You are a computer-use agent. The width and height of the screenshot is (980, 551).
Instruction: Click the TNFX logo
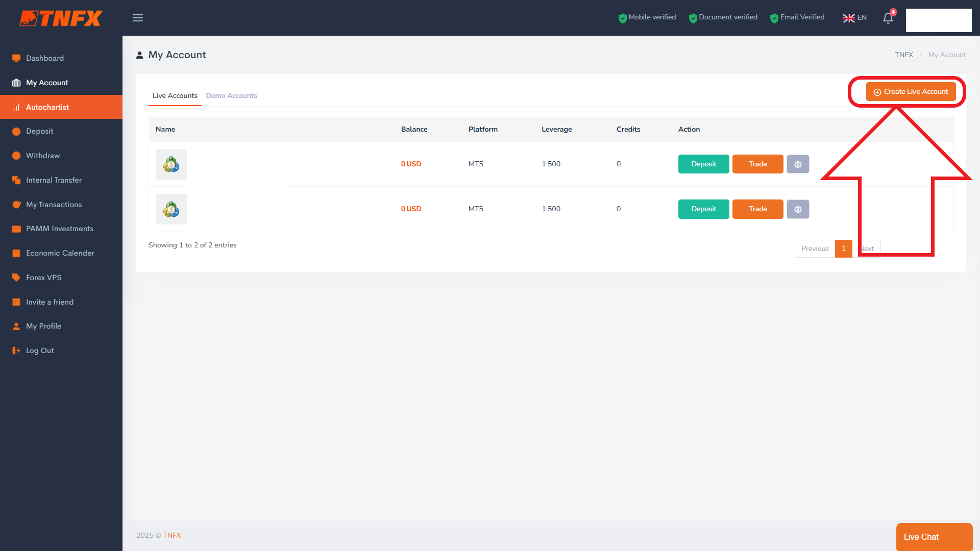coord(61,18)
